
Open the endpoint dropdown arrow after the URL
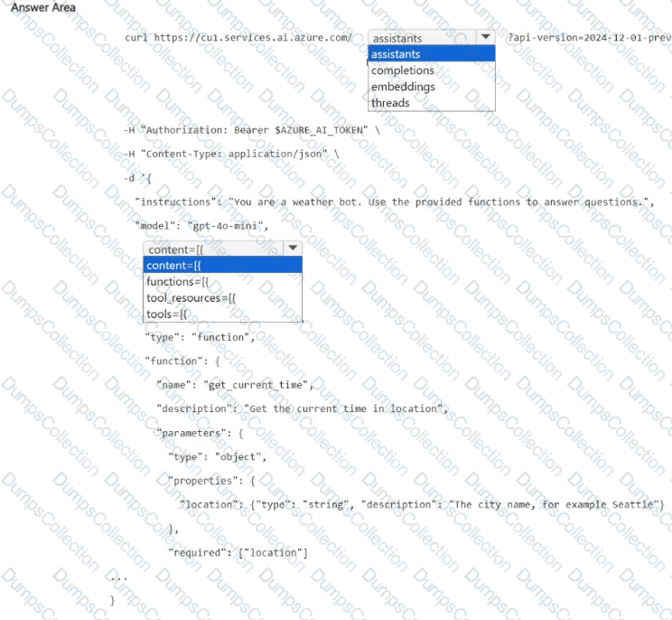pos(485,38)
